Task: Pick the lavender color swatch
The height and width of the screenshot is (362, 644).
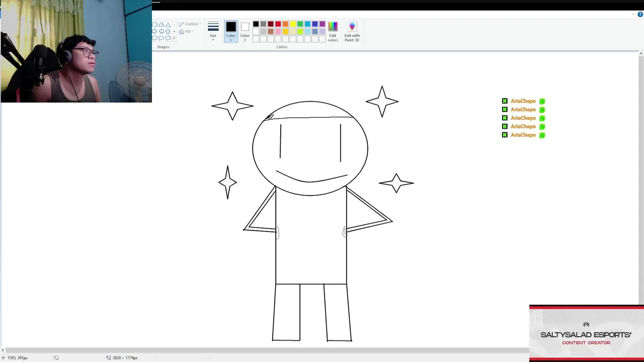Action: coord(323,32)
